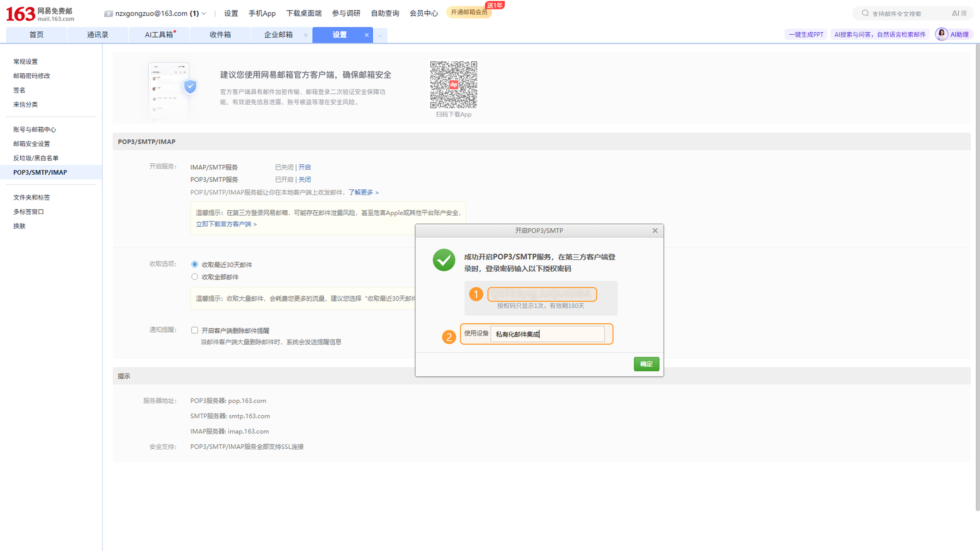This screenshot has width=980, height=551.
Task: Click the envelope icon beside account email
Action: pyautogui.click(x=108, y=14)
